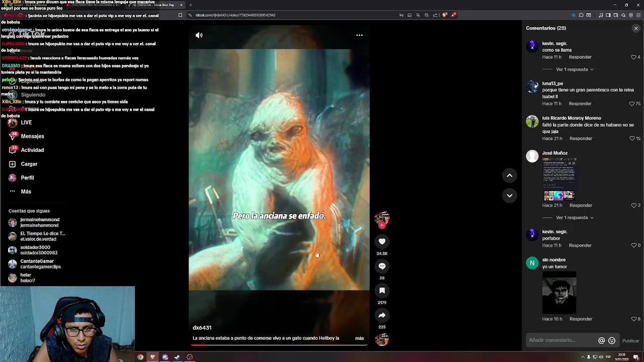Open browser extensions puzzle icon
Image resolution: width=644 pixels, height=362 pixels.
(581, 15)
